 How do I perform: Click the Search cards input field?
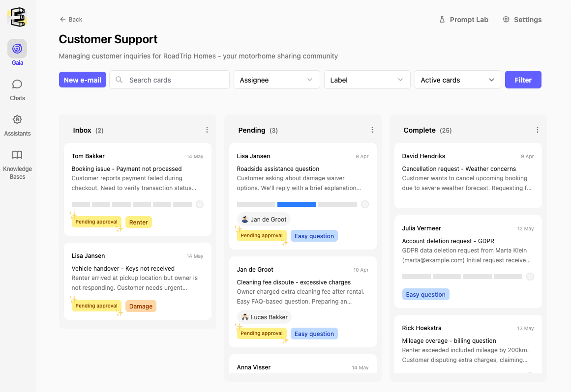(170, 80)
